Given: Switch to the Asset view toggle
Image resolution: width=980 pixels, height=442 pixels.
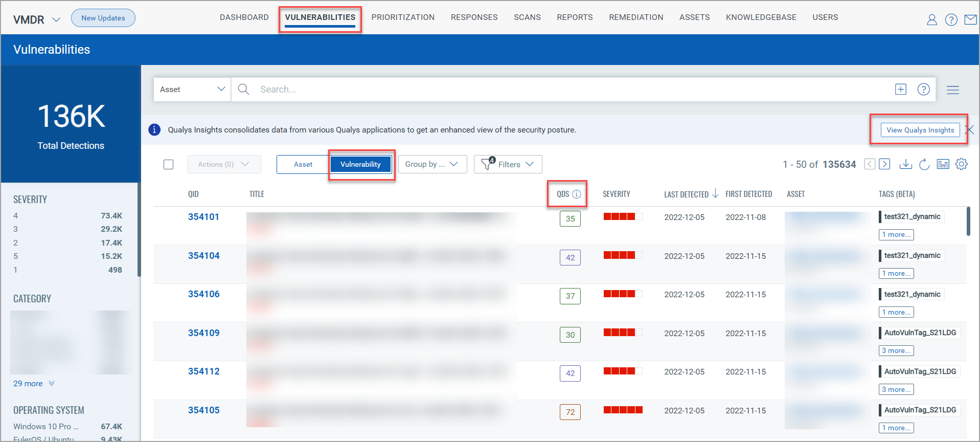Looking at the screenshot, I should pos(303,164).
